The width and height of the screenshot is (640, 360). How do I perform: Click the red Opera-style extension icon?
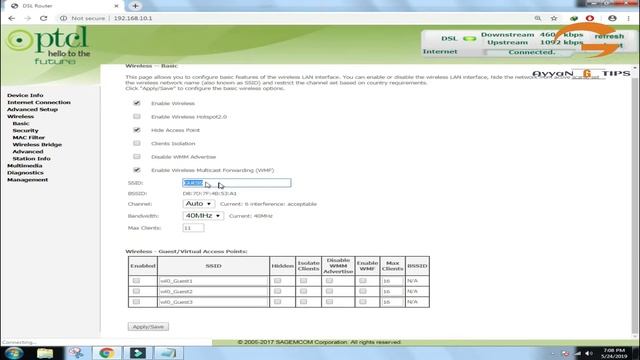[x=590, y=18]
